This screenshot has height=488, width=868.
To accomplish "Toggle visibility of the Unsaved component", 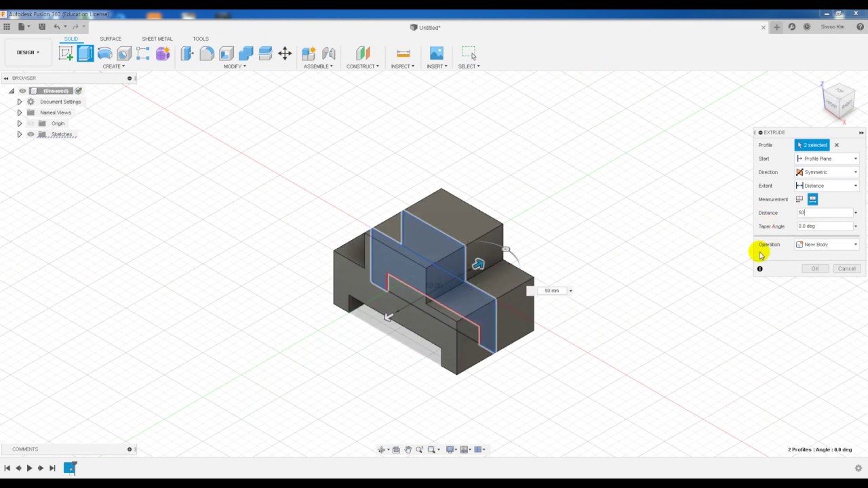I will (22, 91).
